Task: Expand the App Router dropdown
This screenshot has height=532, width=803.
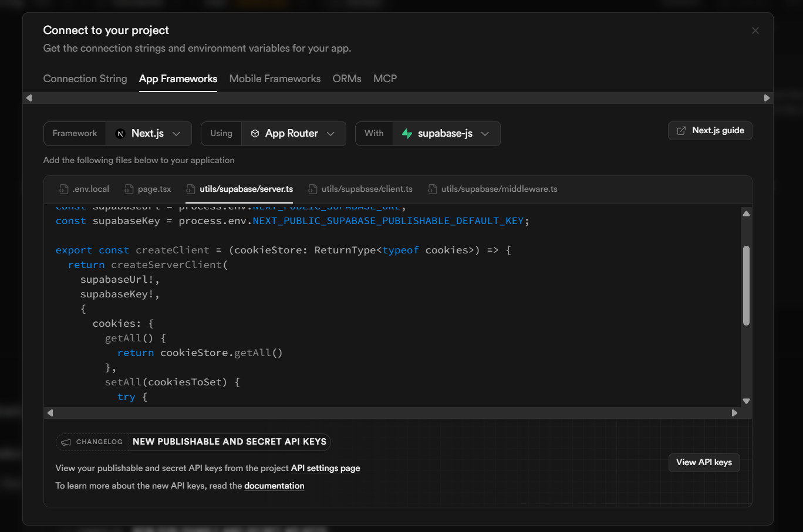Action: tap(294, 134)
